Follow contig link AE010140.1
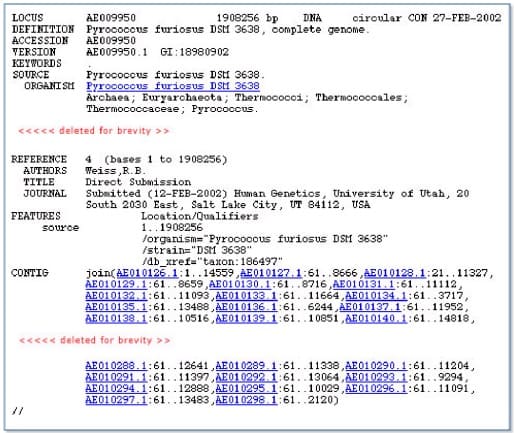514x433 pixels. [x=376, y=318]
